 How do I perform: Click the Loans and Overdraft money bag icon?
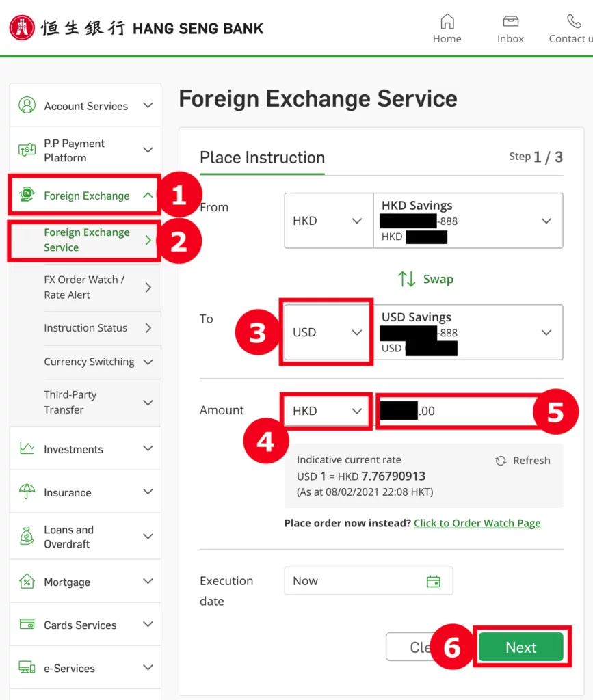[x=27, y=536]
